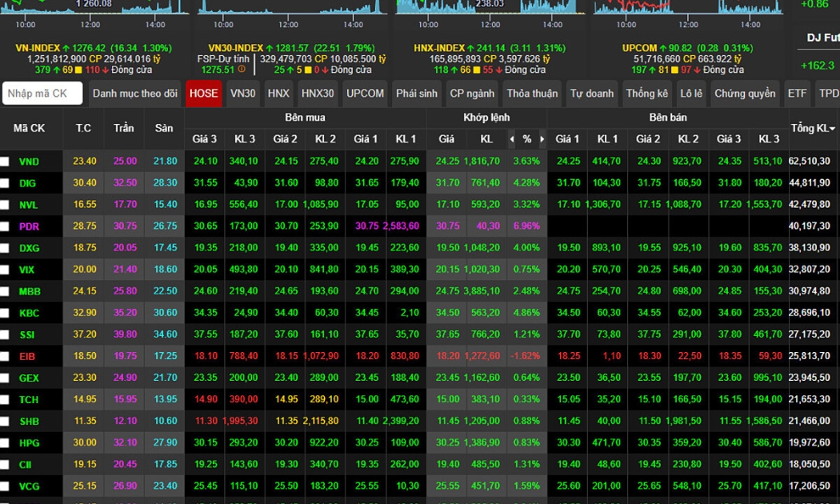Viewport: 840px width, 504px height.
Task: Click the Thống kê button
Action: pyautogui.click(x=646, y=94)
